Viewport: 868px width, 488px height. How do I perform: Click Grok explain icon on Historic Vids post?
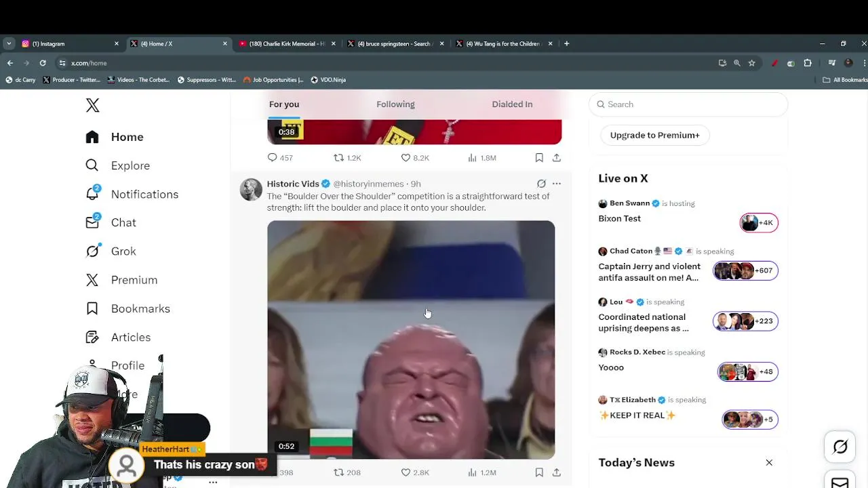(x=541, y=184)
